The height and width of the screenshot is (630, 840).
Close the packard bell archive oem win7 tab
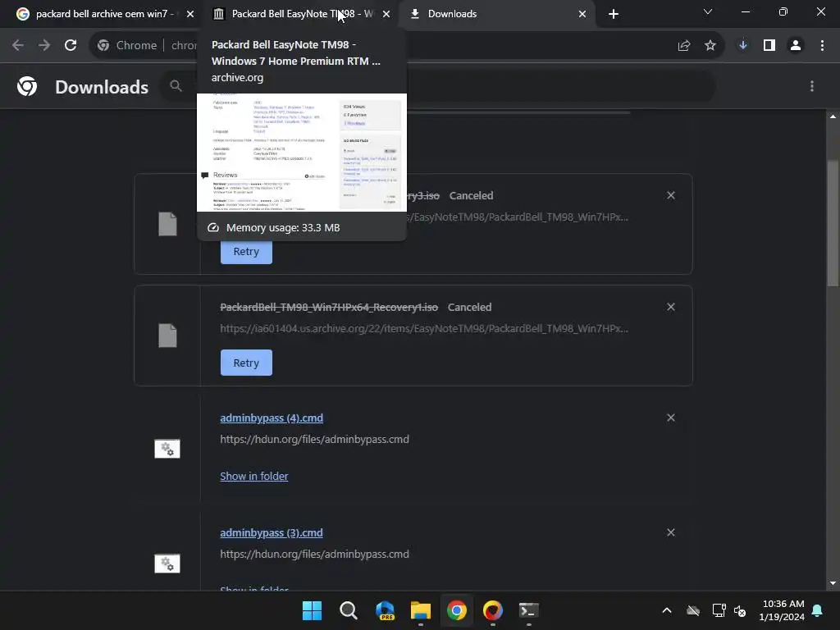tap(190, 14)
